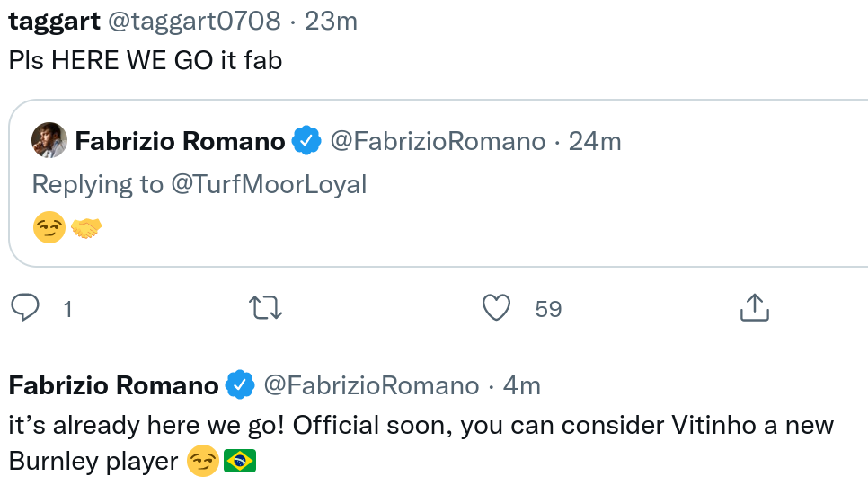The width and height of the screenshot is (868, 494).
Task: Retweet taggart's post
Action: coord(265,308)
